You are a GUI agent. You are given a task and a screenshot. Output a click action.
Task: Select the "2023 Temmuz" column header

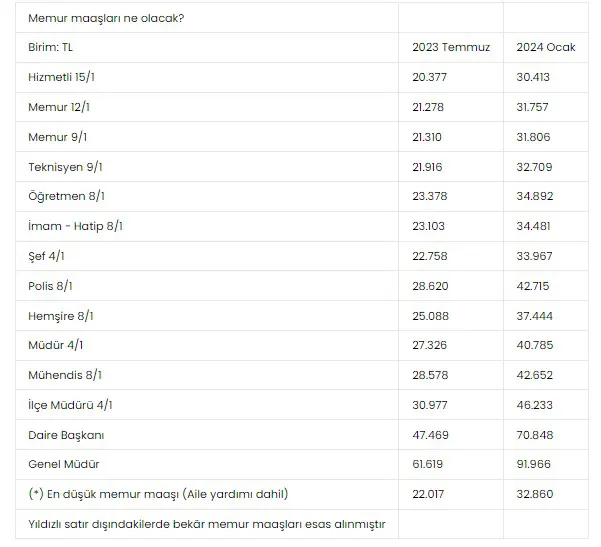(451, 48)
